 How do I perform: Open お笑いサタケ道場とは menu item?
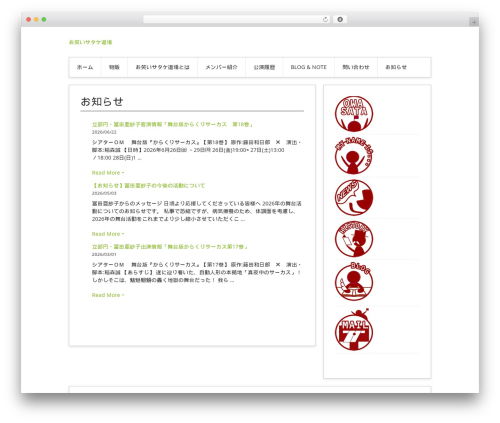tap(163, 67)
